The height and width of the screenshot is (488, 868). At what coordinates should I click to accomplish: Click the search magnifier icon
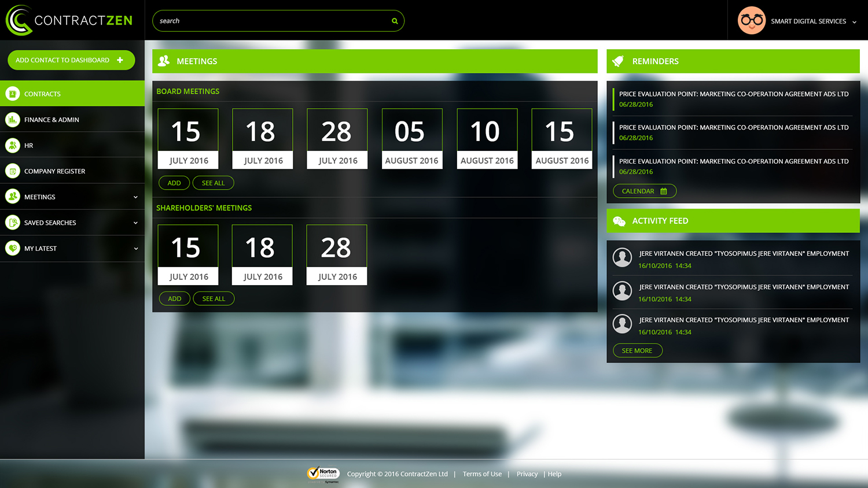click(x=395, y=21)
